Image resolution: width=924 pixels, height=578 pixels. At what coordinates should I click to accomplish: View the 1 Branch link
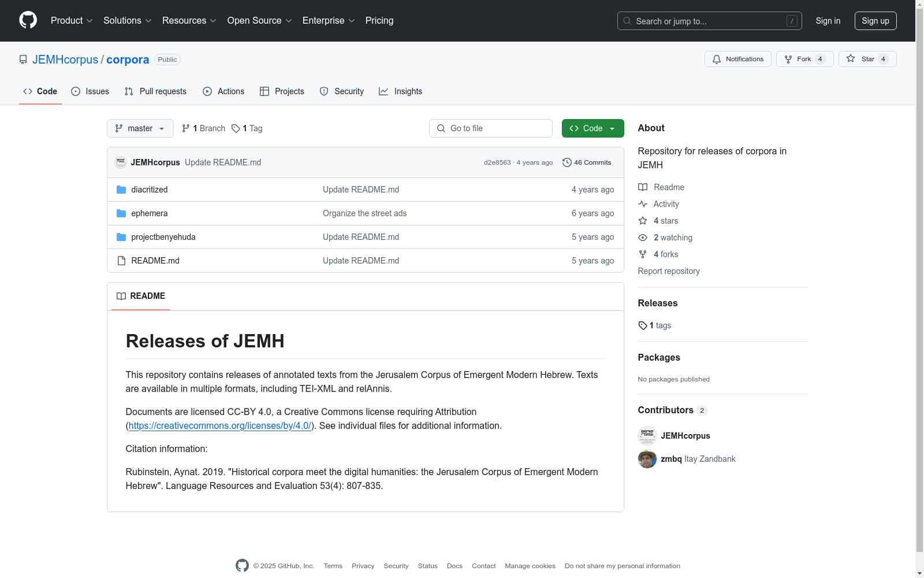point(203,128)
